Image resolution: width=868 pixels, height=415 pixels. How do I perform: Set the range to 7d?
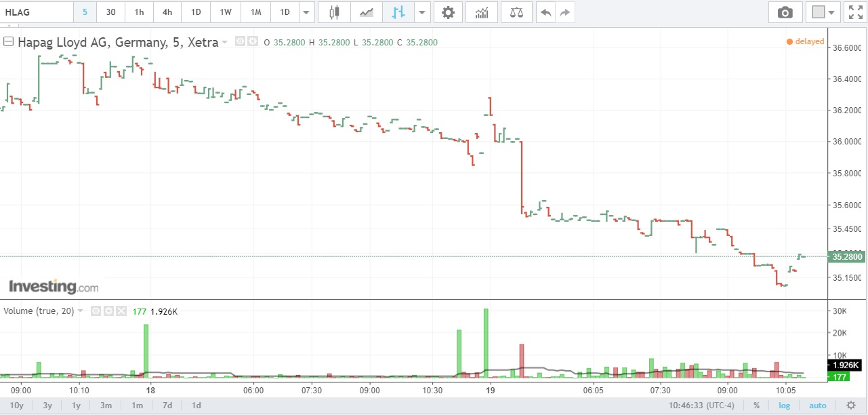[x=167, y=406]
